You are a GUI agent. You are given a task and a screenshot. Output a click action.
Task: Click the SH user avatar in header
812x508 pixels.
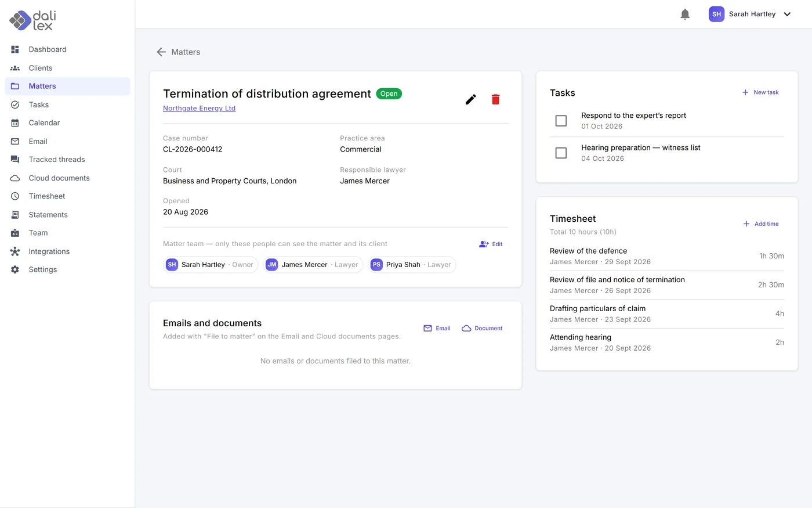click(x=716, y=14)
